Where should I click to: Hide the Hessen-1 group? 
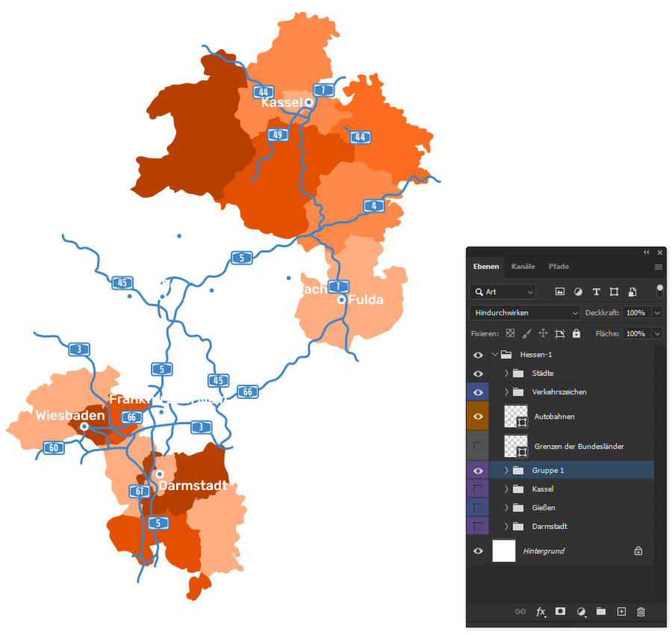tap(478, 355)
